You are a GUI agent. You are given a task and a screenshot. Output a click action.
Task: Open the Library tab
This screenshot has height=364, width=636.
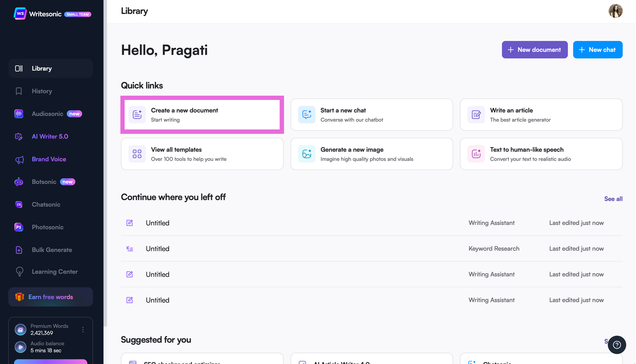pos(42,68)
